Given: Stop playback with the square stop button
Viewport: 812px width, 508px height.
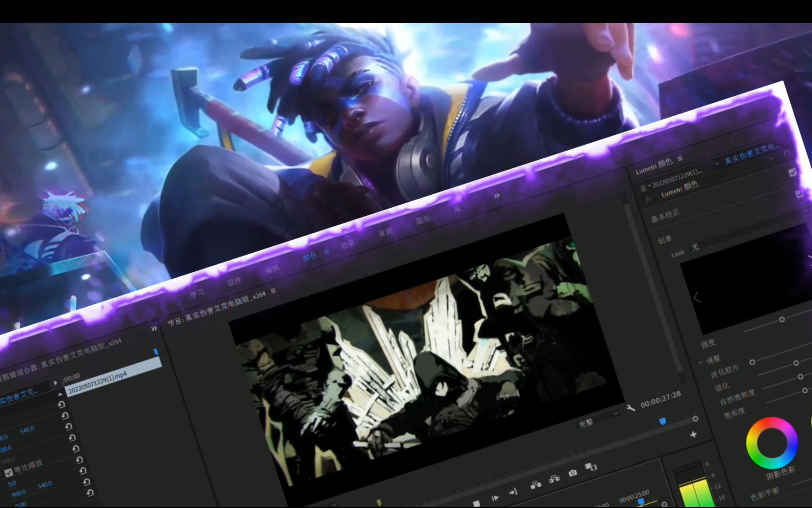Looking at the screenshot, I should (x=476, y=504).
